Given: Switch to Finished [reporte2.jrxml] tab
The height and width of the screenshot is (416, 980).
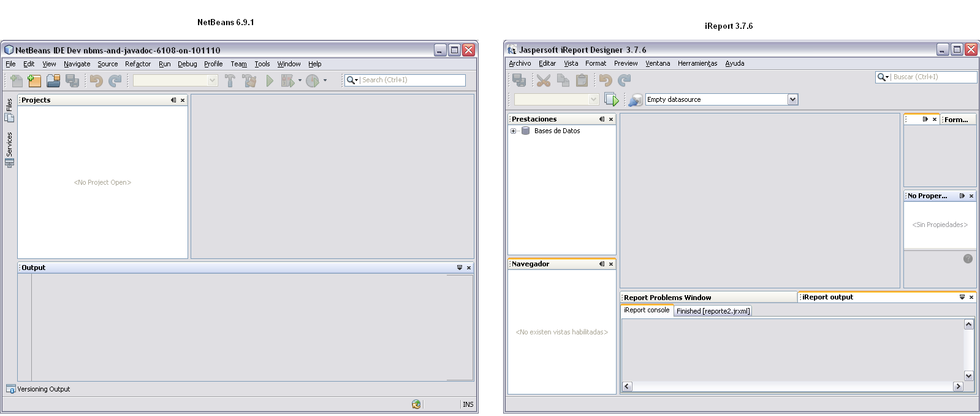Looking at the screenshot, I should [x=713, y=311].
